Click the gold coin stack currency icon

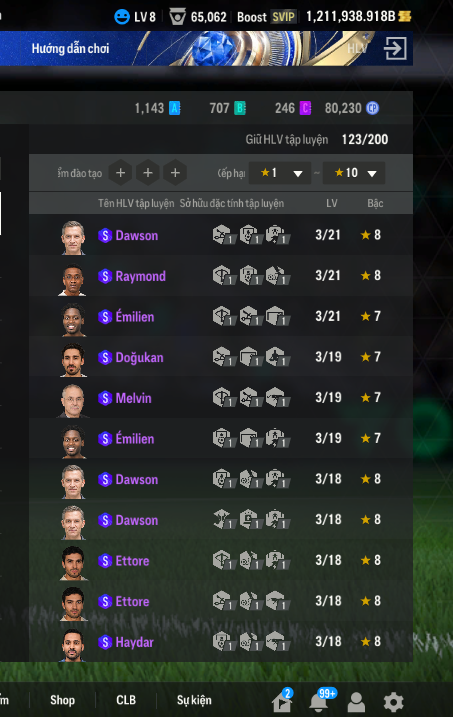point(405,16)
